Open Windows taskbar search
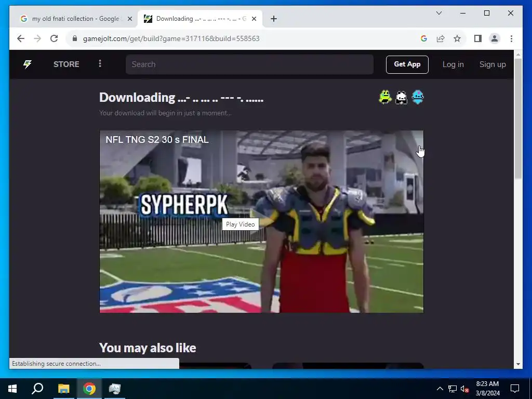Viewport: 532px width, 399px height. 37,389
